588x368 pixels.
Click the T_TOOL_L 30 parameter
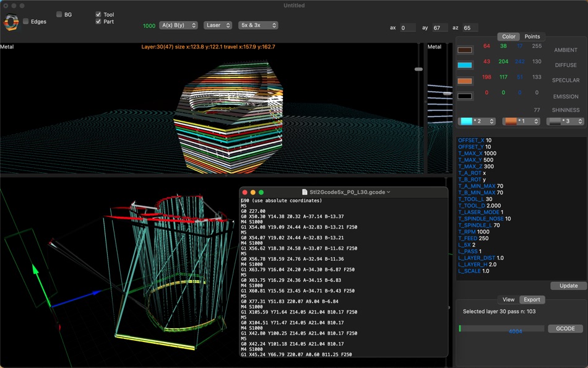click(x=475, y=199)
